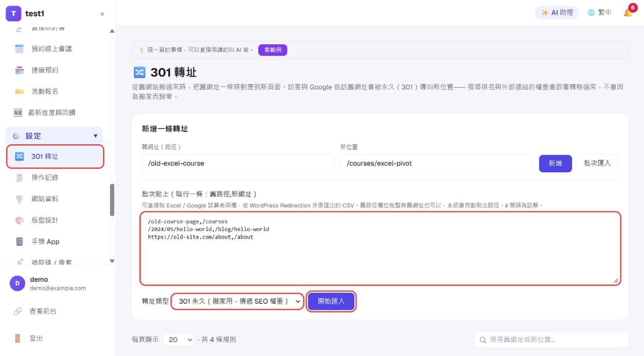The width and height of the screenshot is (644, 356).
Task: Click the shuffle icon beside 301 轉址 sidebar item
Action: (19, 156)
